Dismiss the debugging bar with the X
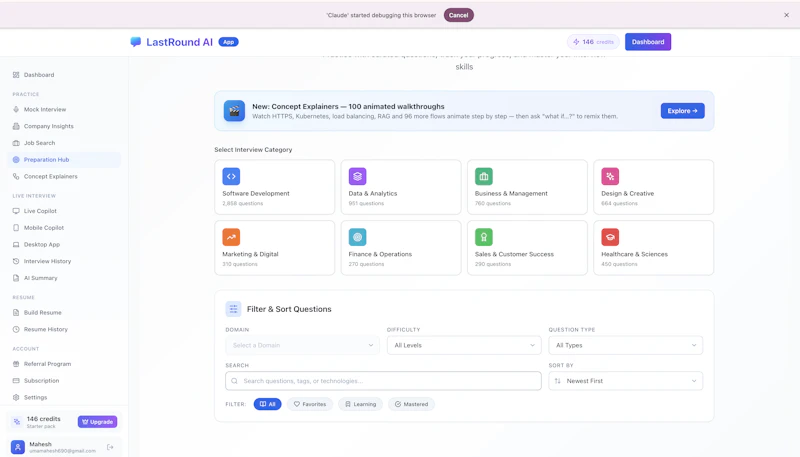Viewport: 800px width, 457px height. click(x=786, y=15)
